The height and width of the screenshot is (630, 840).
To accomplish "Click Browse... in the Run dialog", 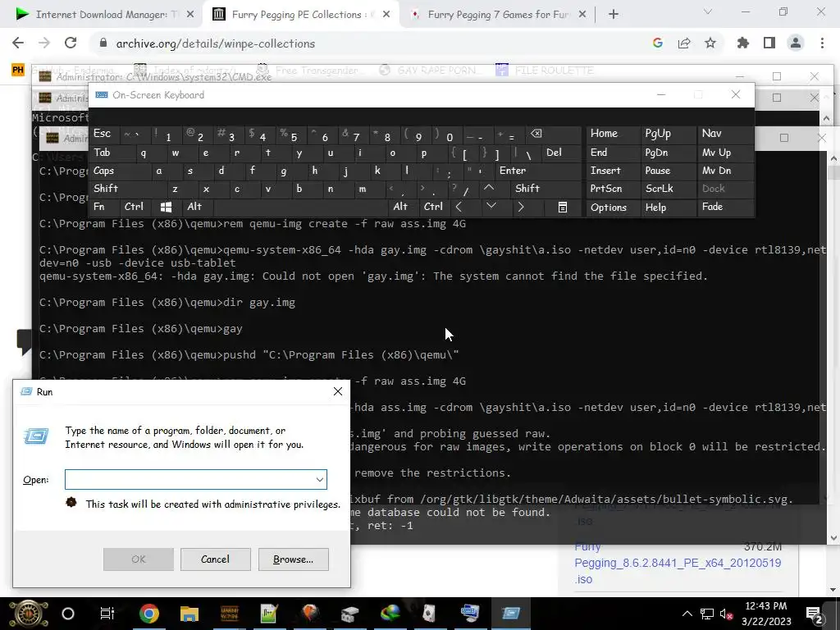I will 293,559.
